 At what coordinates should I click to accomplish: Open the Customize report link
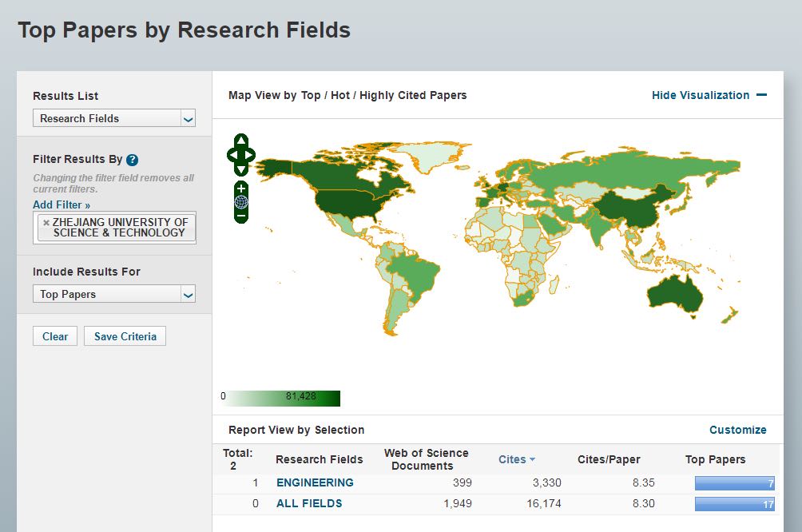click(x=737, y=430)
